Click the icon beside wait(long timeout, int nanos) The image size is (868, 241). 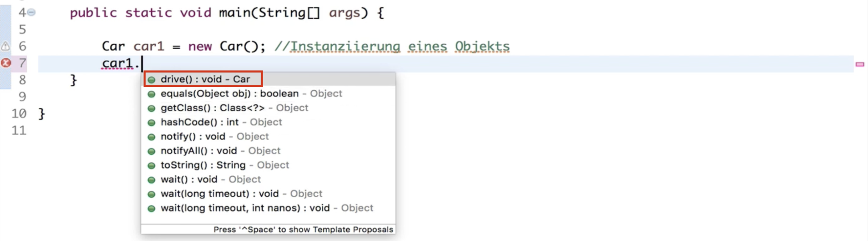[151, 208]
